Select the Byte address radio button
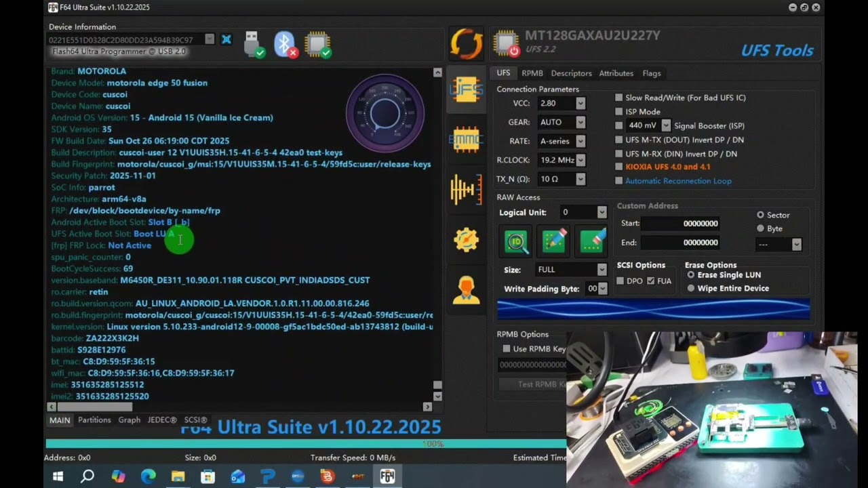The height and width of the screenshot is (488, 868). [x=760, y=228]
